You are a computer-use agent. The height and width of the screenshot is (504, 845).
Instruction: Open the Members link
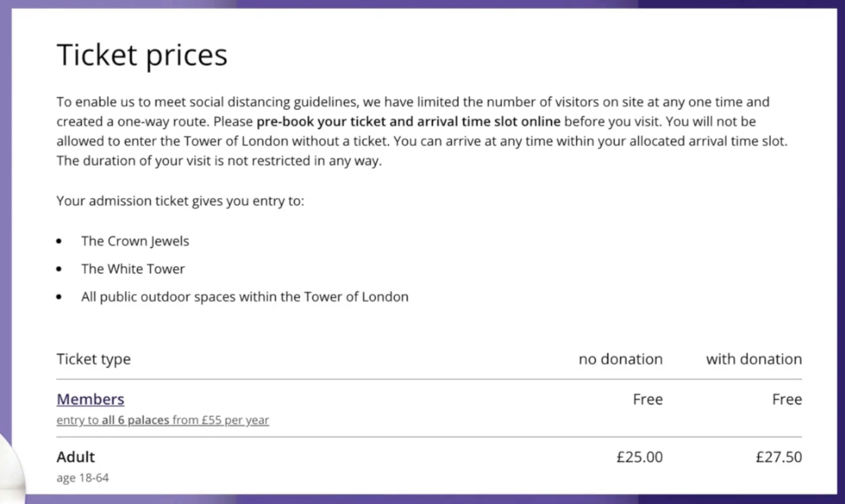(x=90, y=399)
